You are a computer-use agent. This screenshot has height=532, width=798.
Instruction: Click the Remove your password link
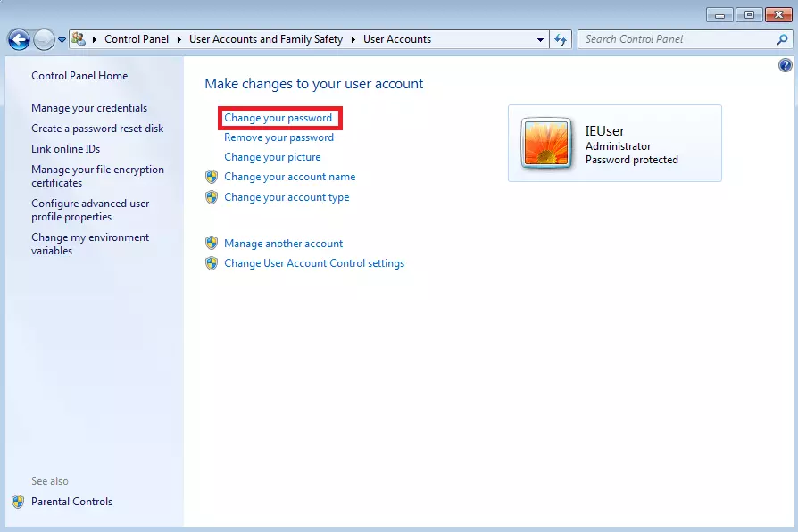pyautogui.click(x=278, y=137)
